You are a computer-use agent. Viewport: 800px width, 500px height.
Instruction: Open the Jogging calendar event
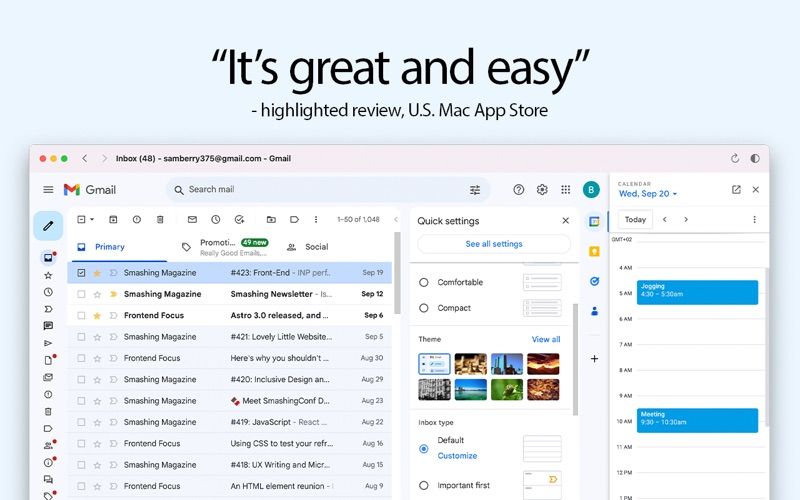pyautogui.click(x=697, y=292)
